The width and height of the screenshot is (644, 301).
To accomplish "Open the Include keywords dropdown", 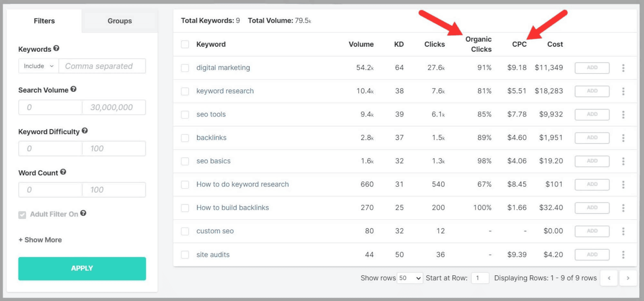I will click(x=39, y=66).
